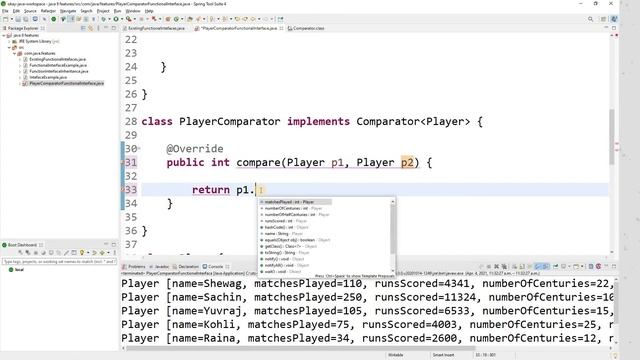The height and width of the screenshot is (360, 640).
Task: Minimize the Boot Dashboard view
Action: pos(106,245)
